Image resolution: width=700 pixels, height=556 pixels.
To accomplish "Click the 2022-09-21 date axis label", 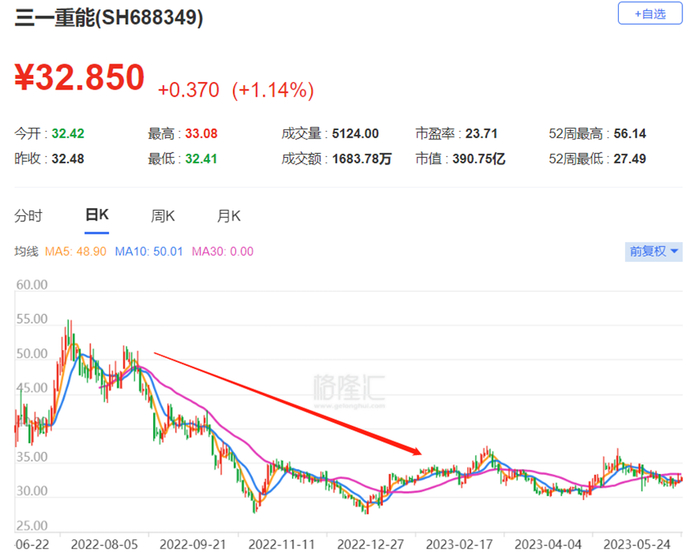I will (x=193, y=544).
